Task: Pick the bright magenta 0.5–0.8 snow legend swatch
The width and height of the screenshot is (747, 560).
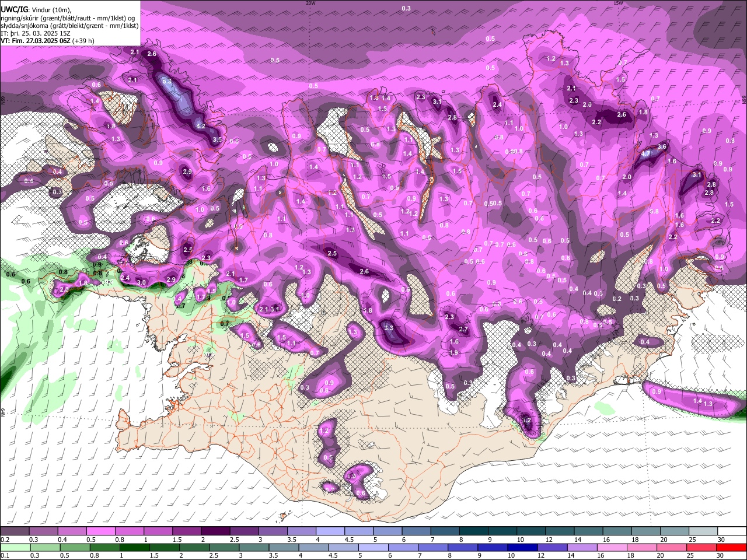Action: tap(100, 531)
